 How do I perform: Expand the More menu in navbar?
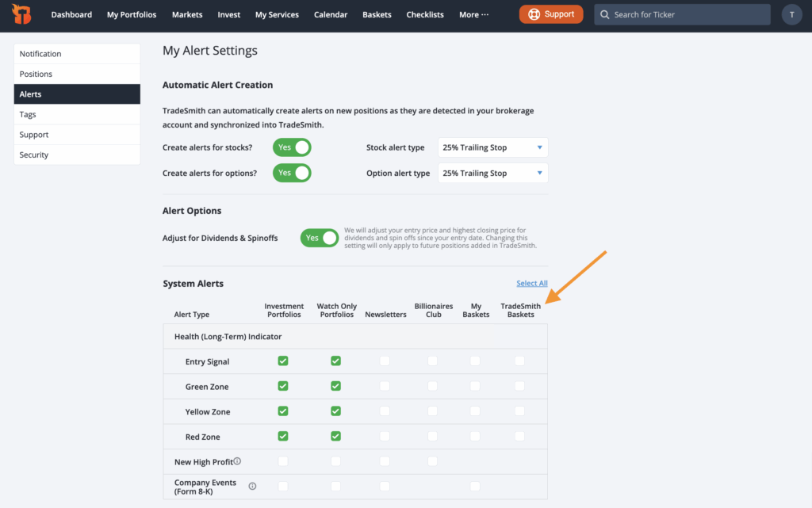473,14
